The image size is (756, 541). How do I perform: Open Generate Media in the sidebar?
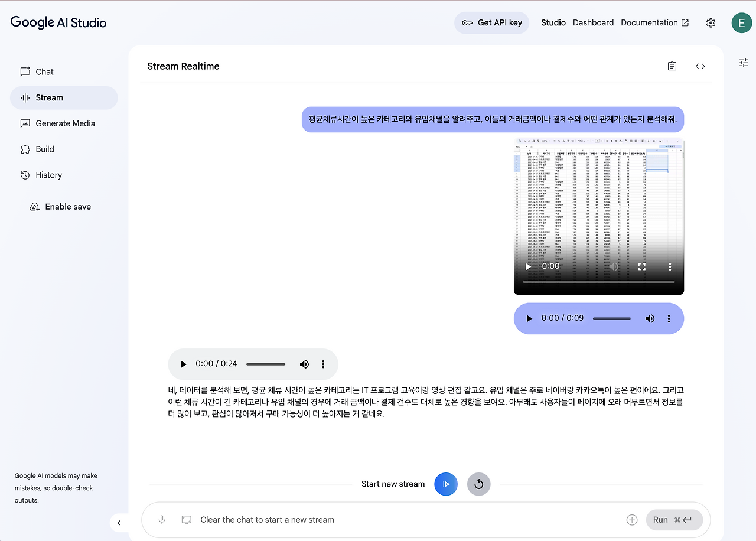coord(64,123)
